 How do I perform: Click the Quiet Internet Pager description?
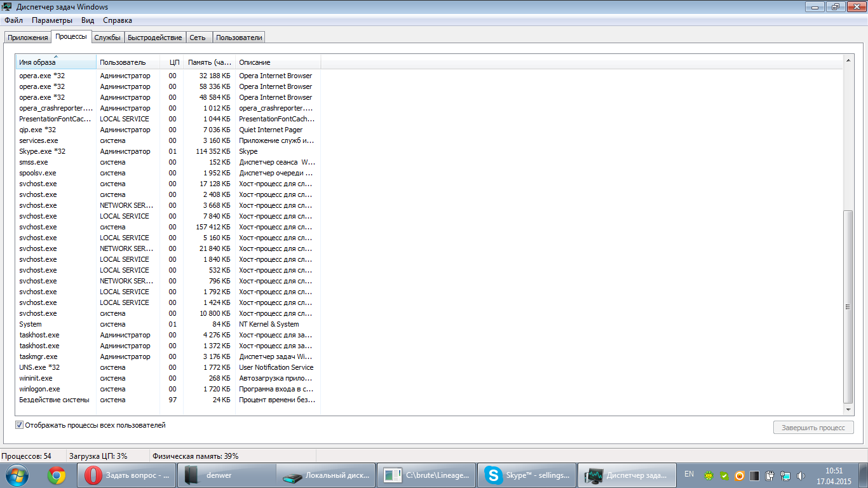pyautogui.click(x=271, y=130)
